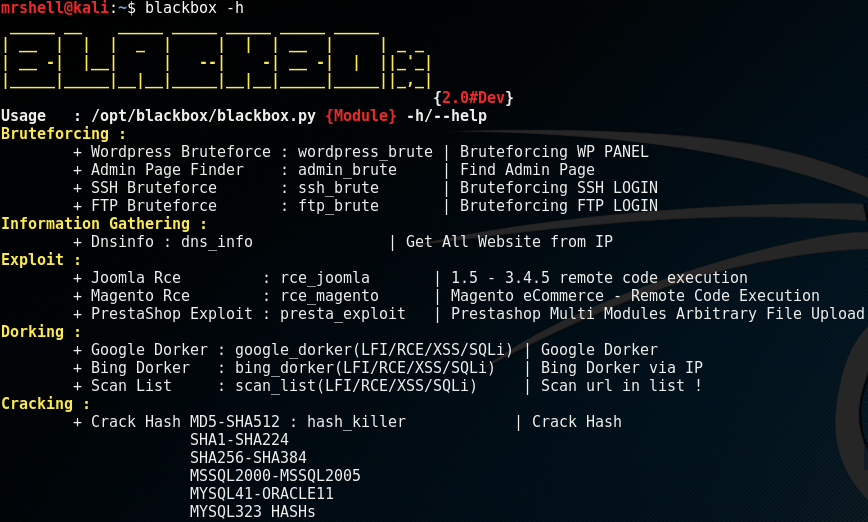The width and height of the screenshot is (868, 522).
Task: Click the red {Module} placeholder text
Action: 361,116
